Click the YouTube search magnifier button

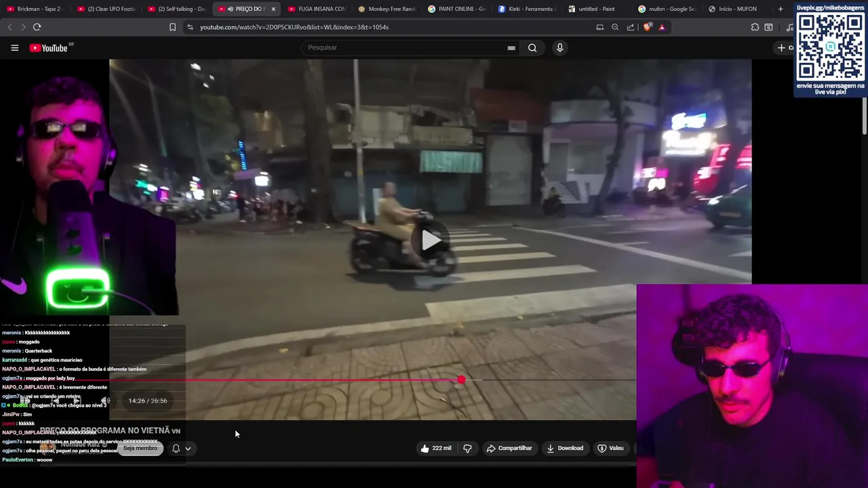point(532,47)
